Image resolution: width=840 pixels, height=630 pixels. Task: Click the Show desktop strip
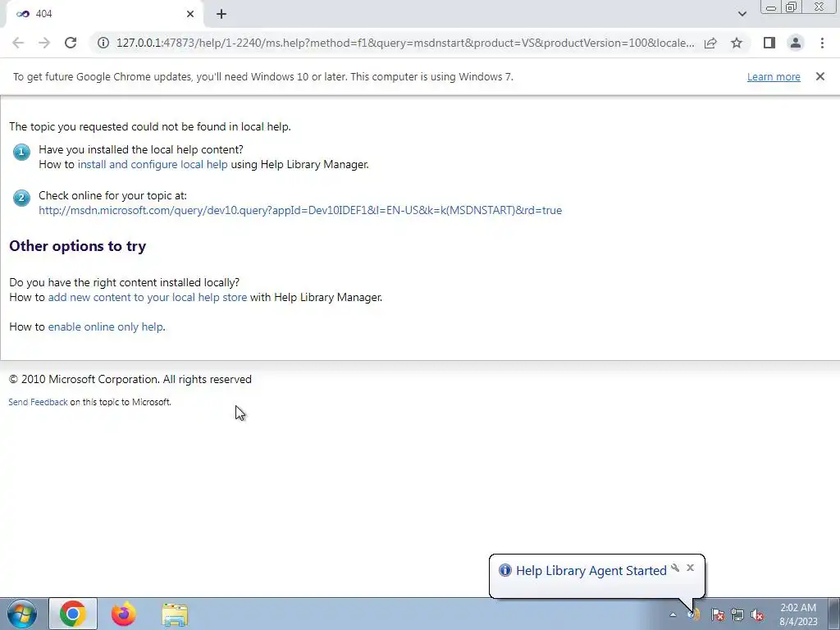(835, 614)
